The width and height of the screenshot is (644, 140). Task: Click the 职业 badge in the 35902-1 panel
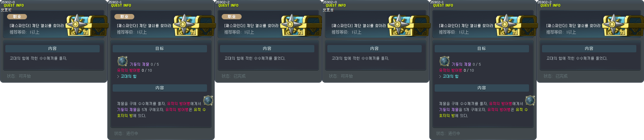(x=124, y=16)
